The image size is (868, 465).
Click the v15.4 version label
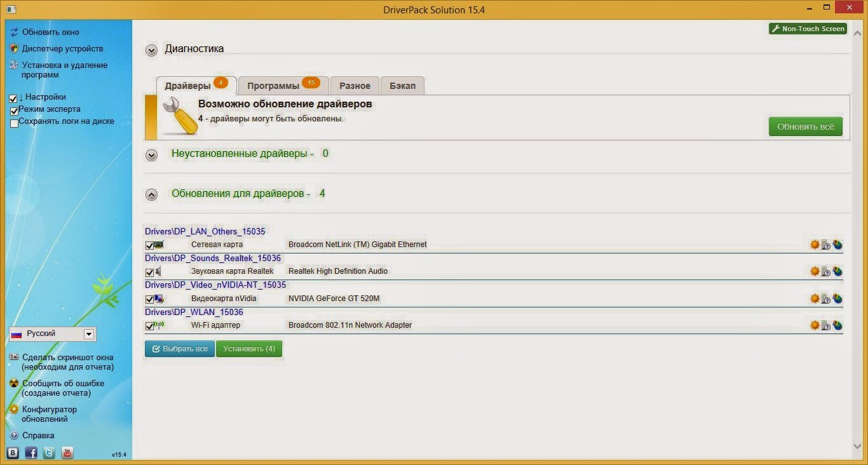(x=119, y=455)
